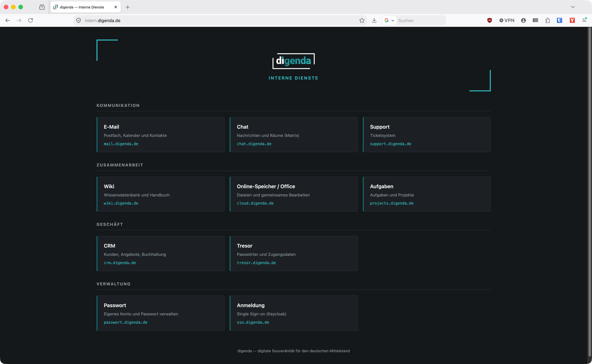Click the text 'Dateien und gemeinsames Bearbeiten'
Viewport: 592px width, 364px height.
(273, 195)
